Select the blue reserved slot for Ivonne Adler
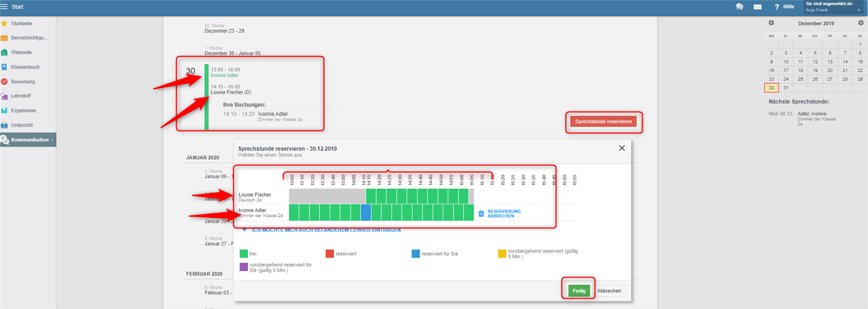The image size is (868, 309). (x=366, y=212)
